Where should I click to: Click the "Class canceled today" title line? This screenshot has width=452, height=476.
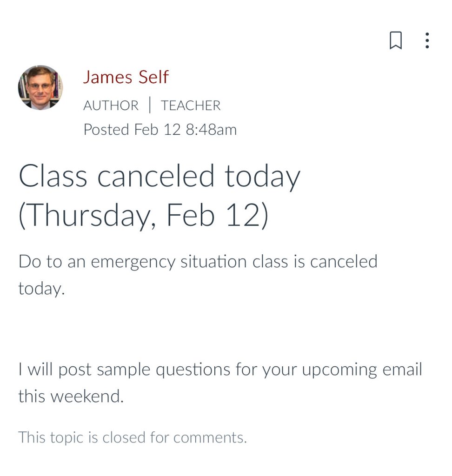click(160, 177)
